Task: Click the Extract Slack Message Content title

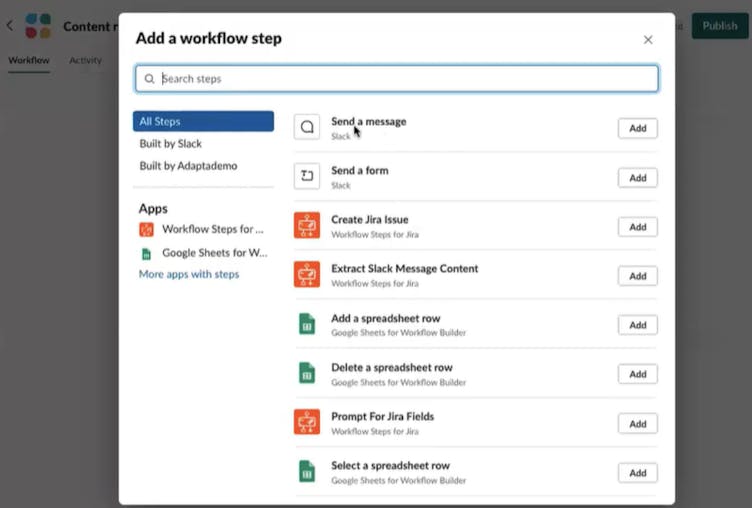Action: click(404, 268)
